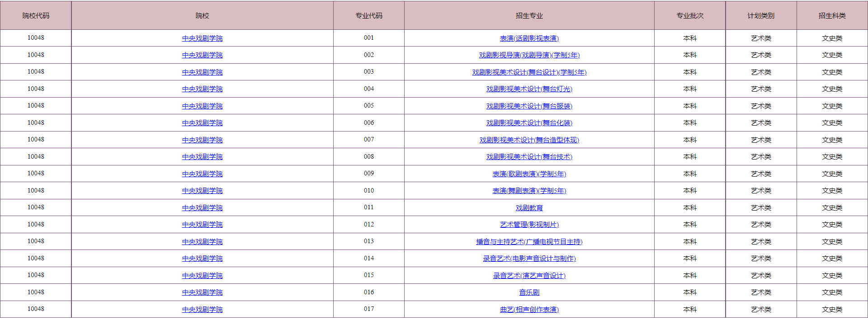Screen dimensions: 868x320
Task: Open 播音与主持艺术(广播电视节目主持) link
Action: [x=529, y=242]
